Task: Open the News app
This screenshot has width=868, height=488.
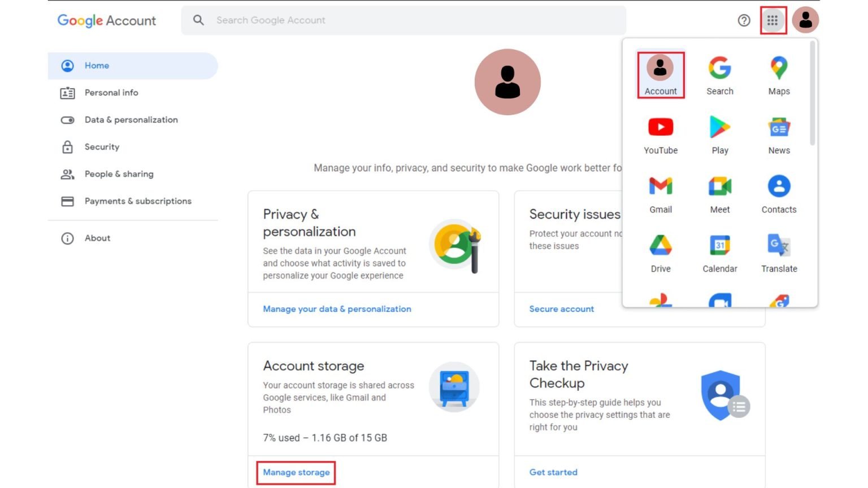Action: point(779,134)
